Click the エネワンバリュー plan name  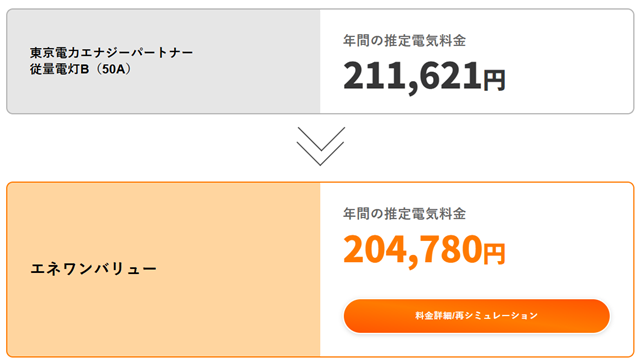(93, 269)
